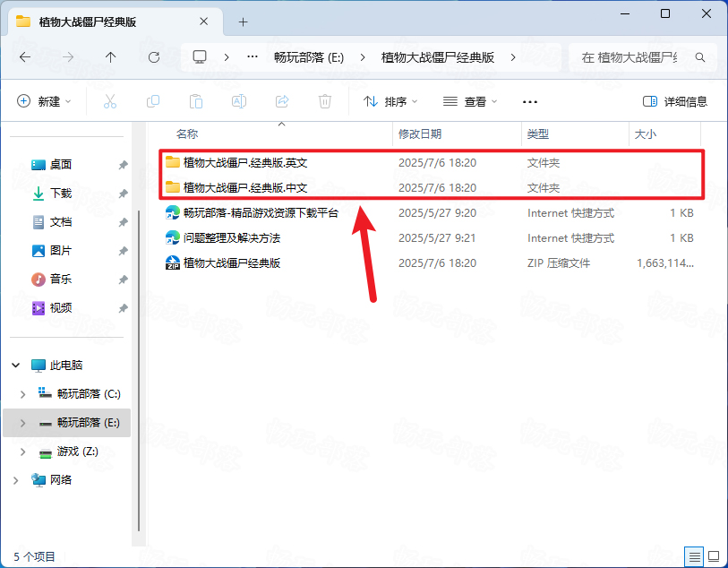Toggle the 详细信息 details pane
This screenshot has width=728, height=568.
click(x=674, y=101)
